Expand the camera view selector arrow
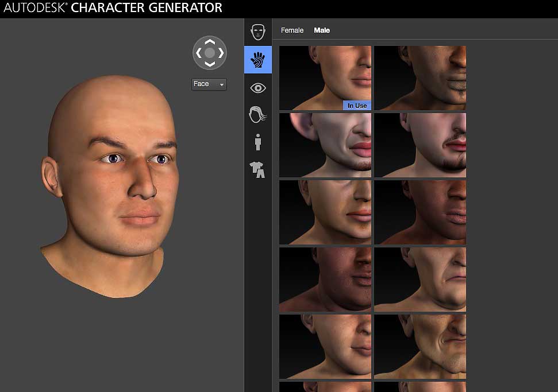Screen dimensions: 558x392 222,84
